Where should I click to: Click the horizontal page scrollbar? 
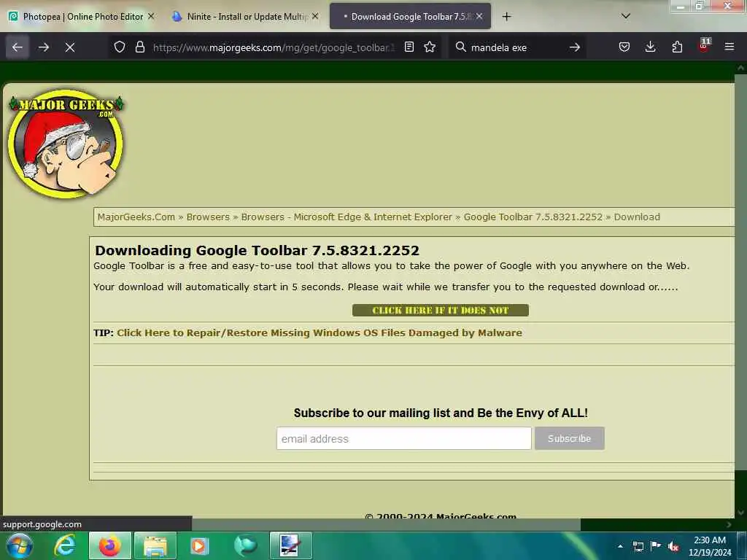click(x=386, y=524)
